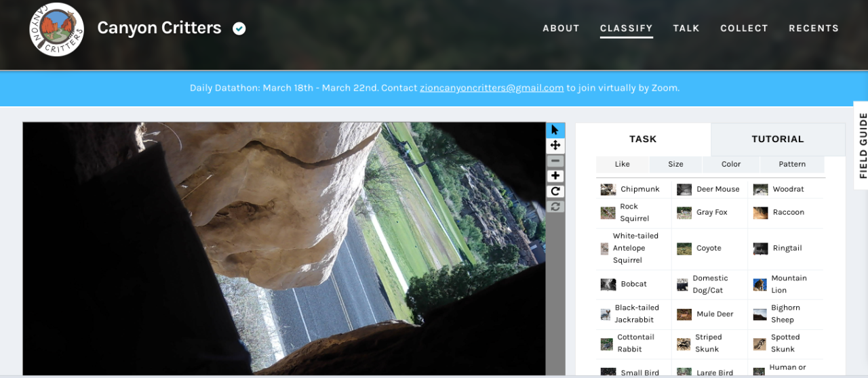Identify as Mule Deer
The height and width of the screenshot is (378, 868).
coord(709,314)
